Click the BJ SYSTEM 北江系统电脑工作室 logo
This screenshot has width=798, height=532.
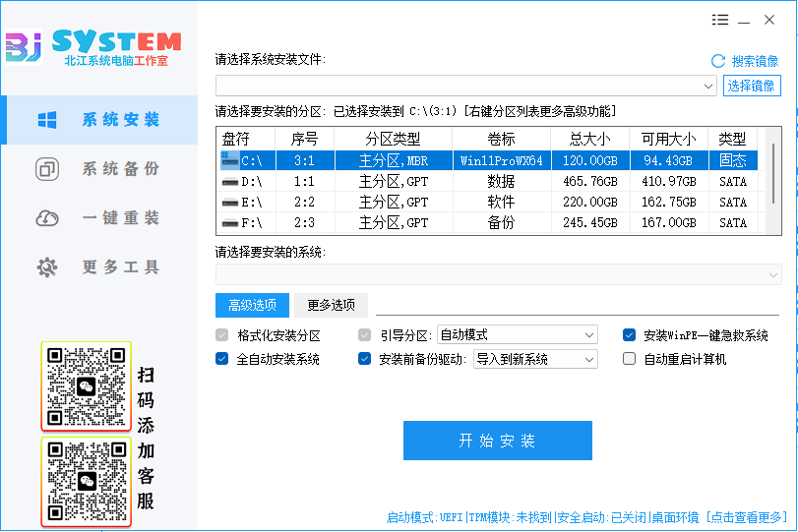click(93, 47)
